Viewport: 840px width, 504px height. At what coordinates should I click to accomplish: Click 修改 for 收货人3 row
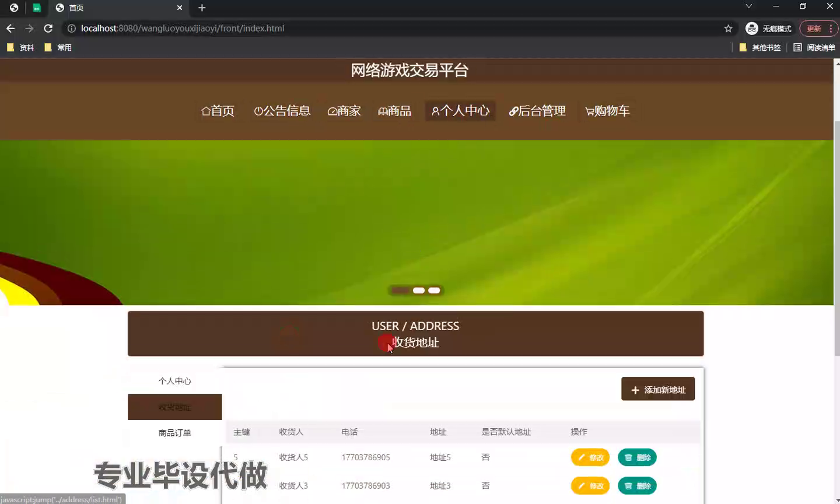coord(590,485)
